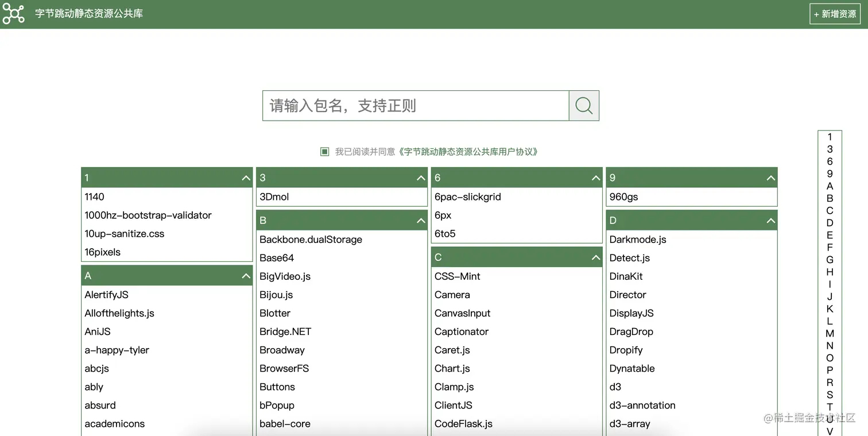Open the abcjs package
This screenshot has width=868, height=436.
(97, 368)
